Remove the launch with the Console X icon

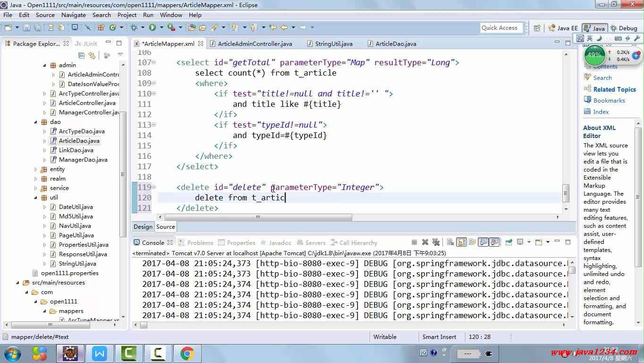(425, 242)
